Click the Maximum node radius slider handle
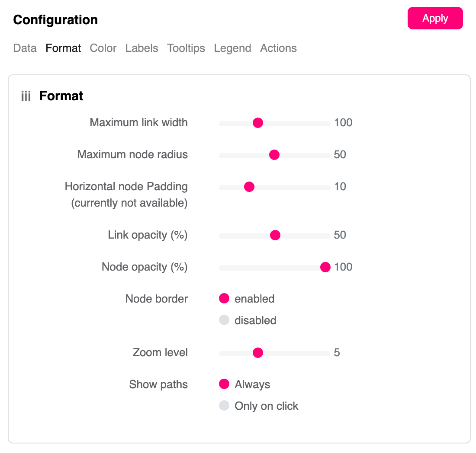The image size is (476, 453). tap(274, 155)
